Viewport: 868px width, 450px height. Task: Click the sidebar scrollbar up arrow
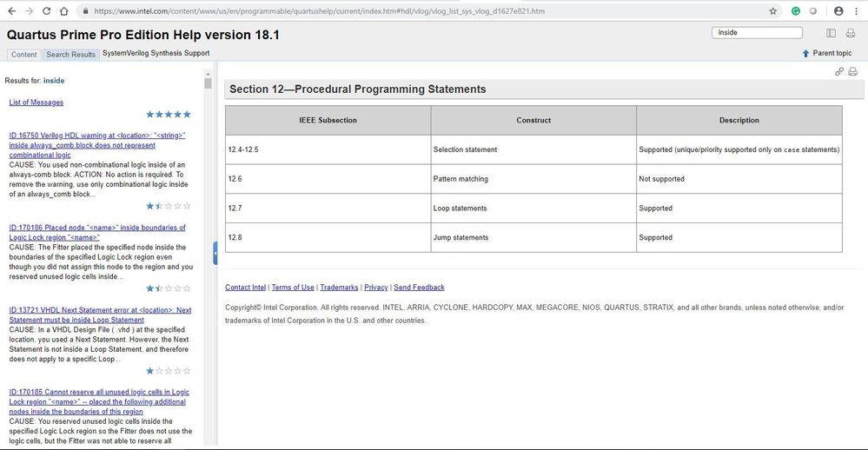coord(209,74)
